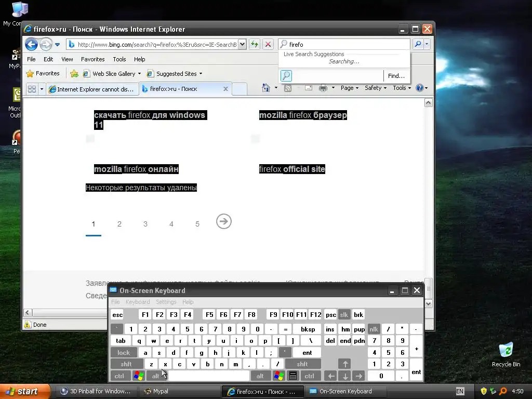Toggle the lock (caps lock) key

124,353
